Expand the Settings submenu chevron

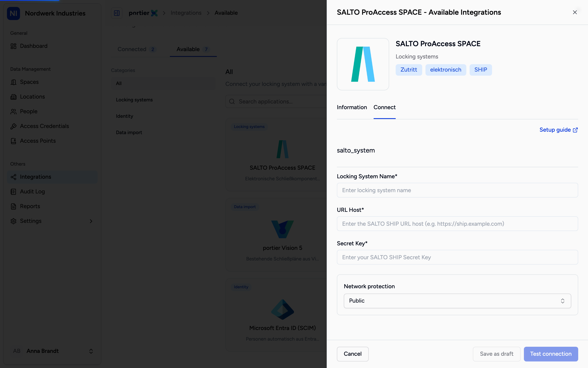pyautogui.click(x=91, y=221)
